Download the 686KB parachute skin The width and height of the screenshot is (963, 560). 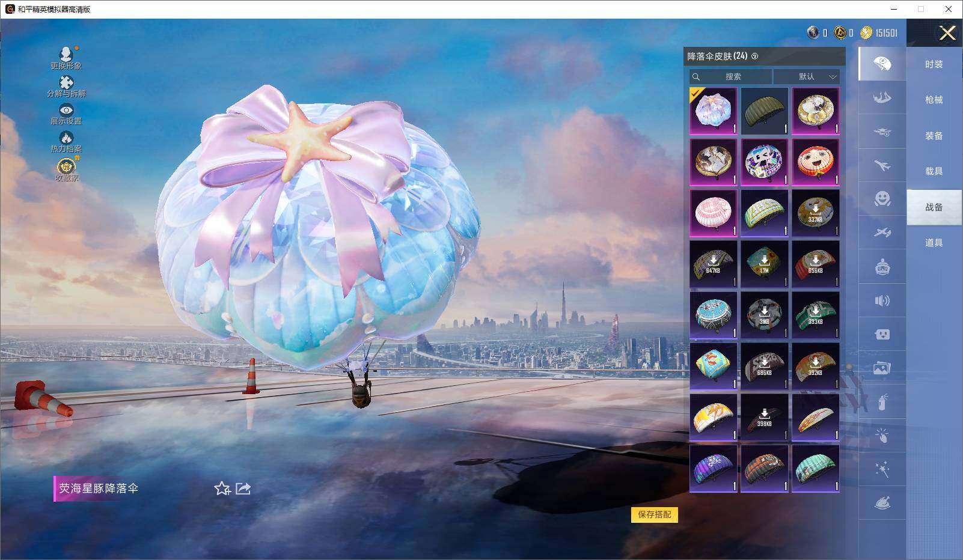(765, 367)
